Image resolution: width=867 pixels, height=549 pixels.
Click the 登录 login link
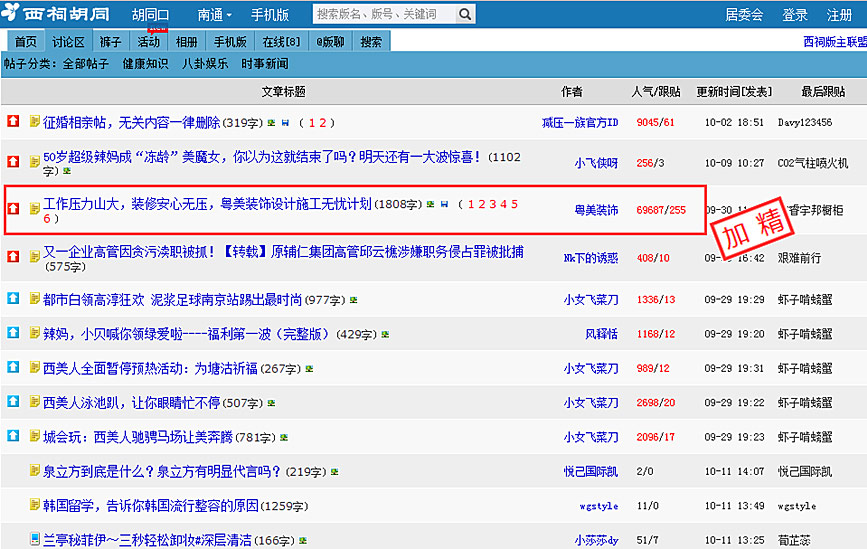pos(795,15)
